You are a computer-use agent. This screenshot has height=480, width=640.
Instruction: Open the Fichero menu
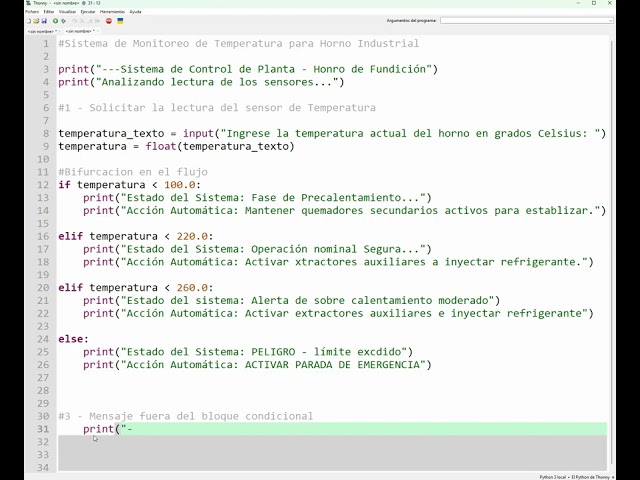(32, 12)
